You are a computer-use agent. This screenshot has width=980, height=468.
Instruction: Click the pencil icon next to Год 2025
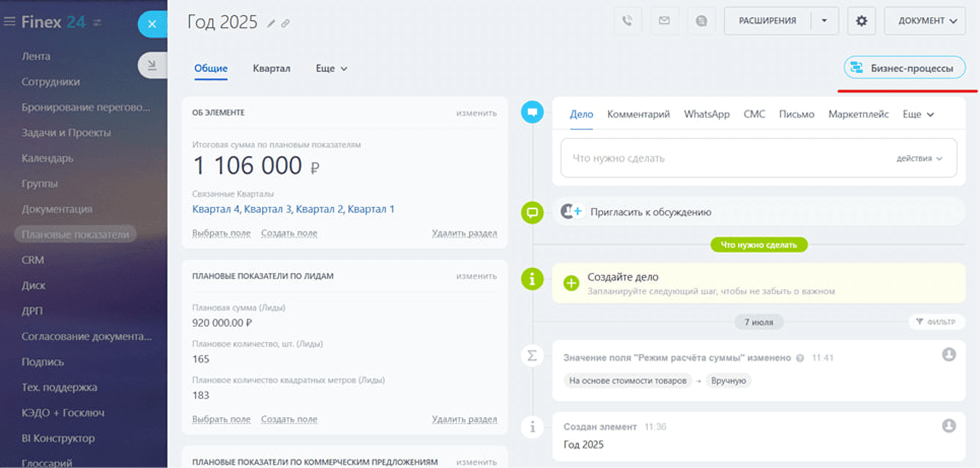[x=271, y=23]
